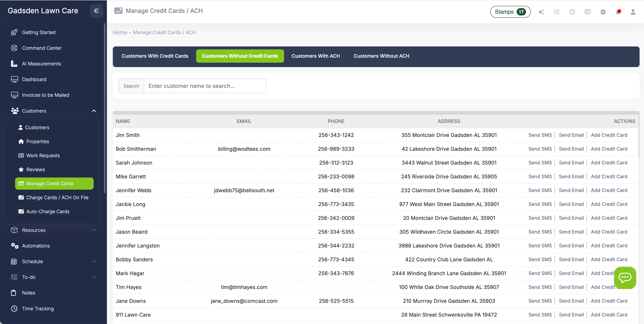The height and width of the screenshot is (324, 644).
Task: Expand the Schedule sidebar section
Action: click(x=94, y=261)
